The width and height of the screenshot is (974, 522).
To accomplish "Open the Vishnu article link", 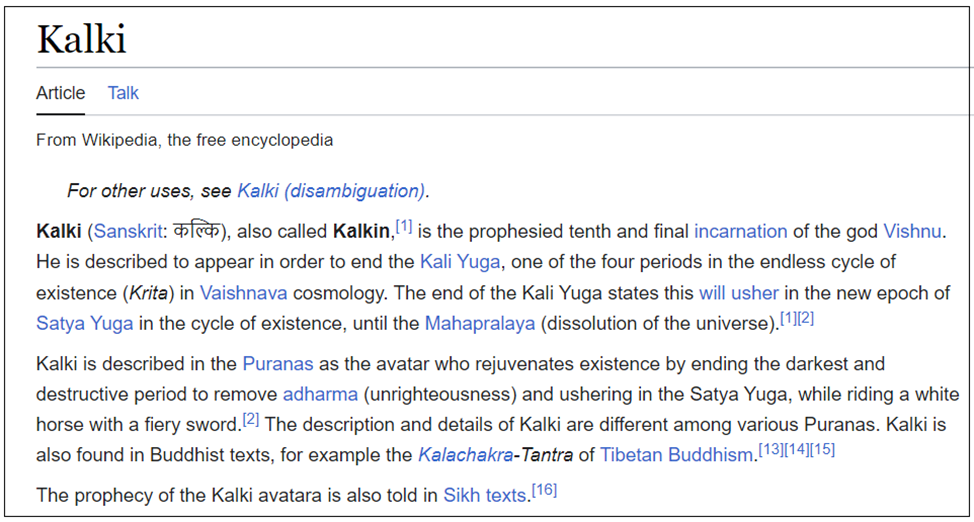I will (913, 232).
